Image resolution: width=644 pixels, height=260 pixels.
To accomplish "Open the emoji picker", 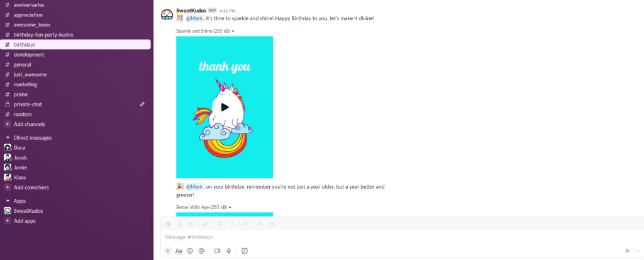I will click(190, 251).
